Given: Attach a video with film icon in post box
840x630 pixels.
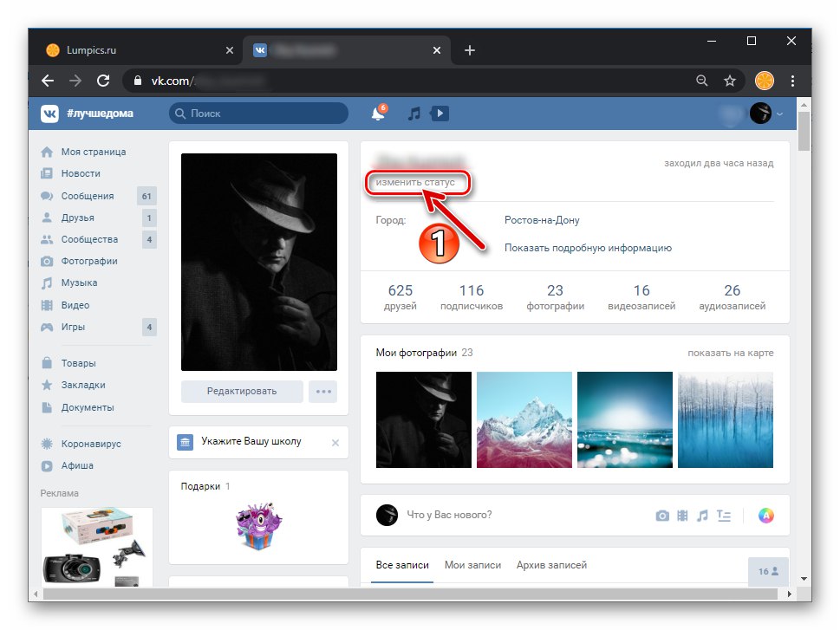Looking at the screenshot, I should [682, 516].
